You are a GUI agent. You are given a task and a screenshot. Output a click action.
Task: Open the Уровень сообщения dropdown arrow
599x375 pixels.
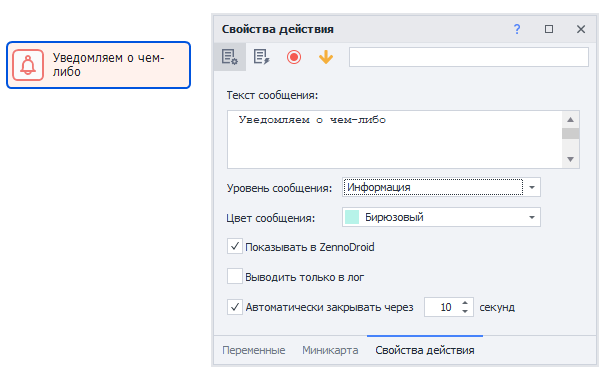tap(532, 187)
